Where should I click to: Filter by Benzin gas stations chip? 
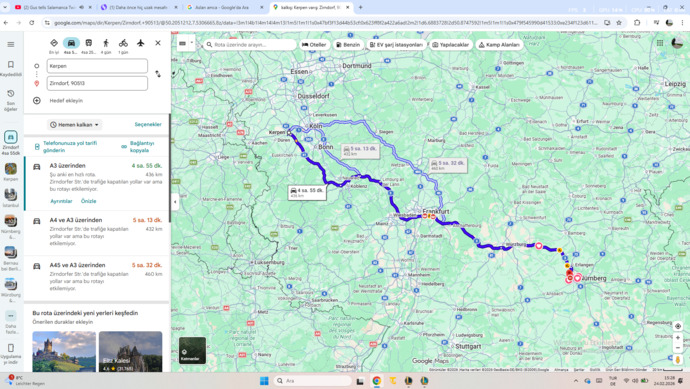click(x=348, y=44)
